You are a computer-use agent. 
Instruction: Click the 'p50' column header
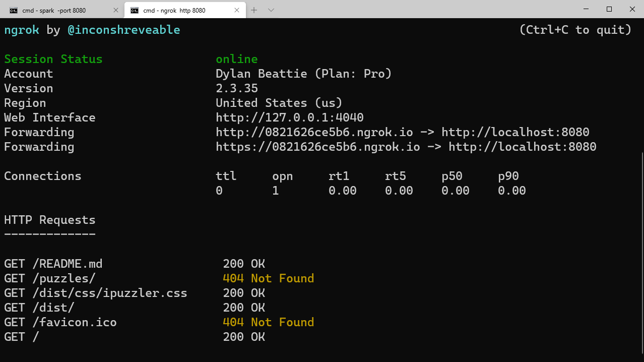click(452, 176)
